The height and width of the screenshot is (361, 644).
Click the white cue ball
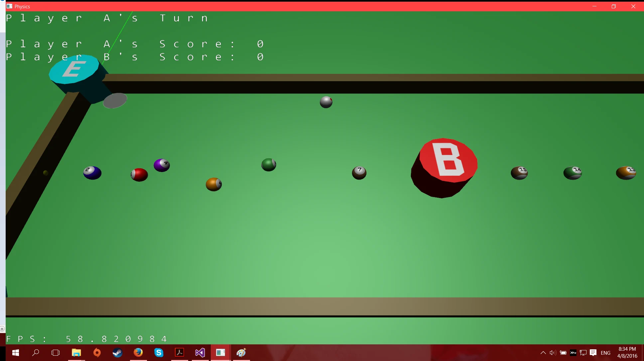pyautogui.click(x=326, y=102)
